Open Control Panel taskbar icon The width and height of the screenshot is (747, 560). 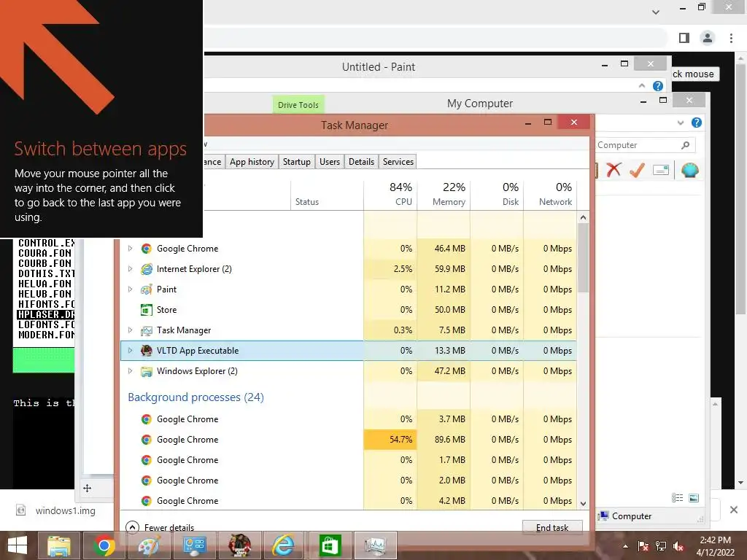point(194,545)
